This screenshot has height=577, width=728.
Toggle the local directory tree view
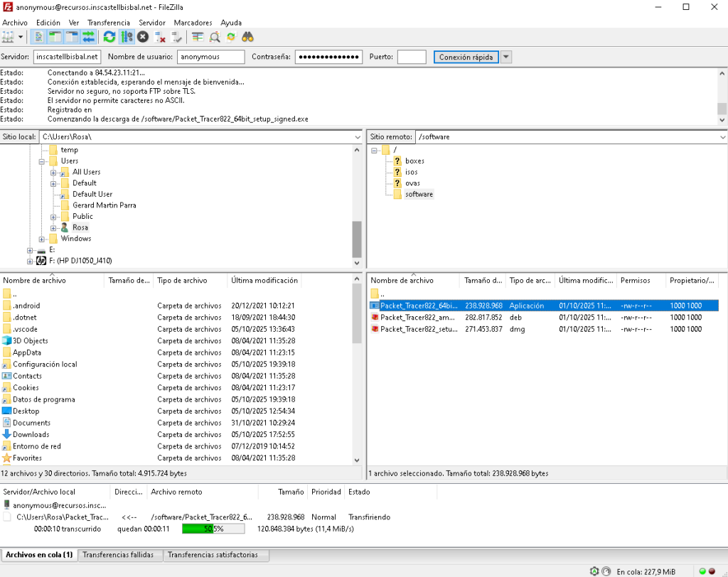click(x=55, y=36)
